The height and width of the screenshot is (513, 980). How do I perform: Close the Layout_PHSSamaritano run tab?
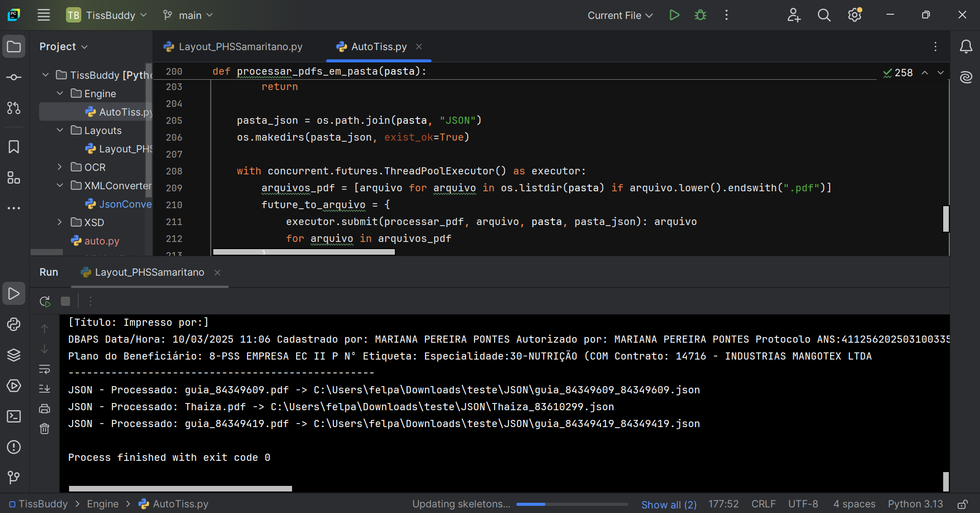click(x=217, y=273)
